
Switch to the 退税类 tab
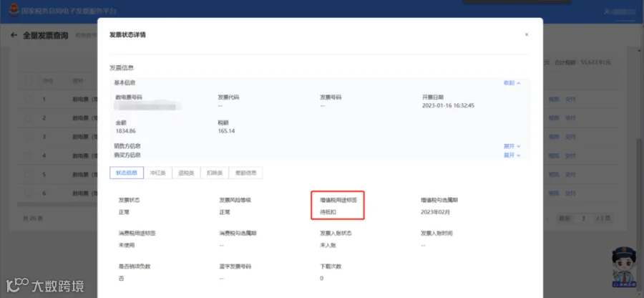[186, 173]
